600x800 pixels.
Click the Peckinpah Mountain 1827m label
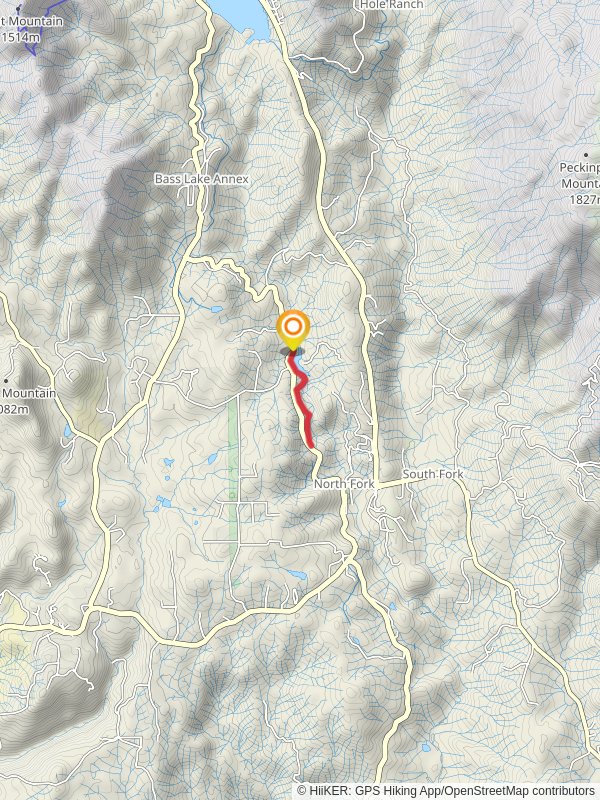(581, 183)
